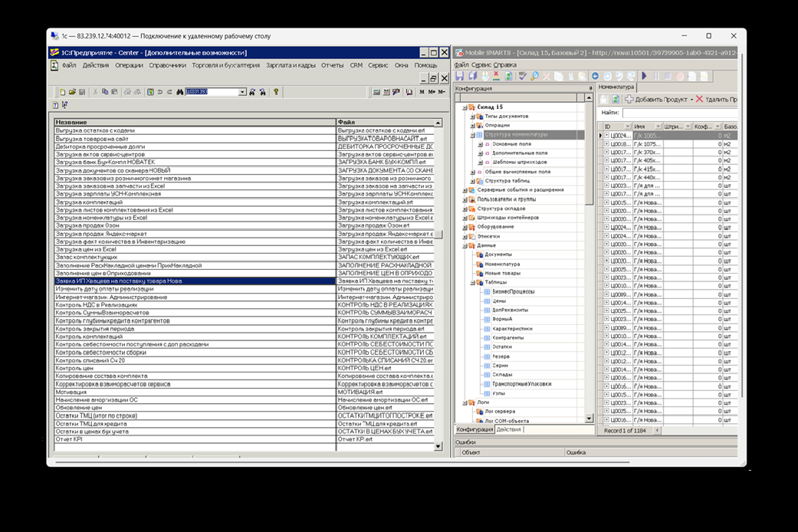Click the green refresh icon in Mobile SMARTS toolbar
Image resolution: width=798 pixels, height=532 pixels.
508,76
